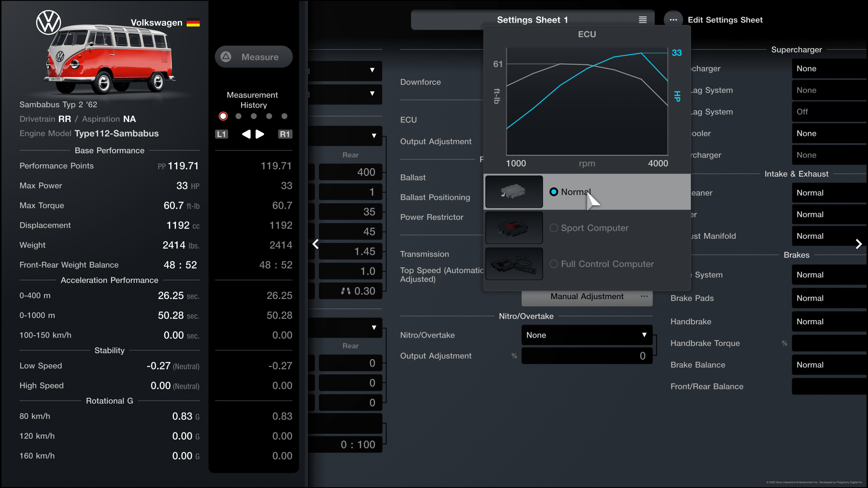Click the Rear 1.45 value field
The height and width of the screenshot is (488, 868).
pos(350,251)
